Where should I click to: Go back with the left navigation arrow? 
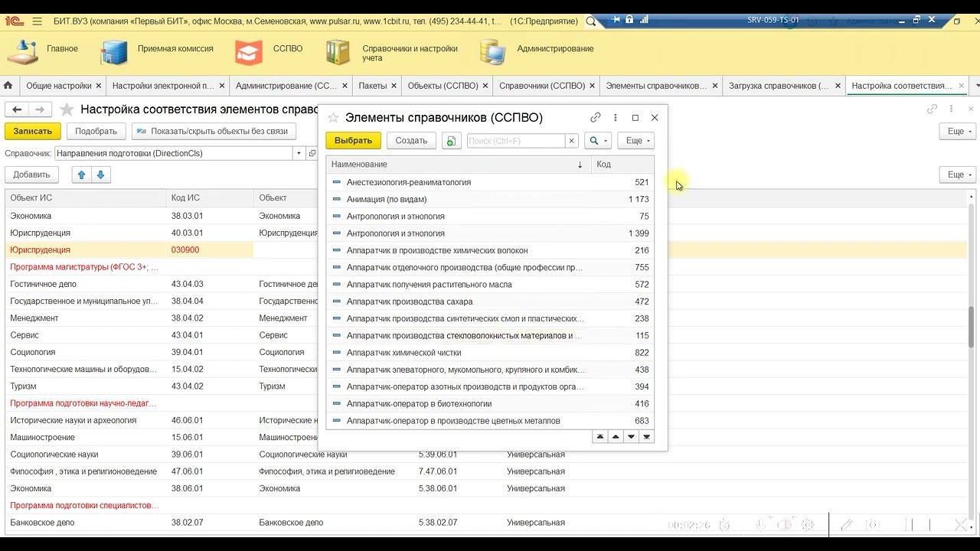[17, 109]
